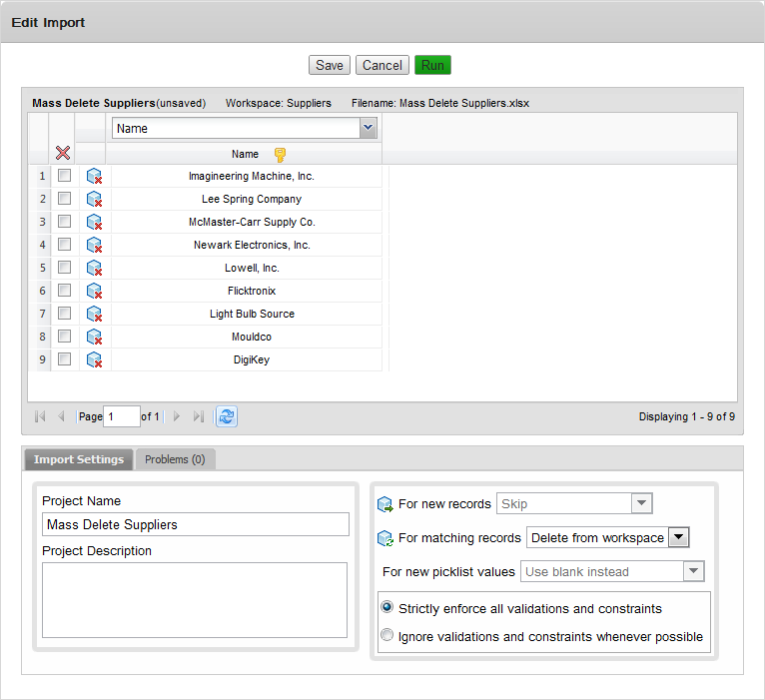Image resolution: width=765 pixels, height=700 pixels.
Task: Check the box for DigiKey row
Action: (64, 358)
